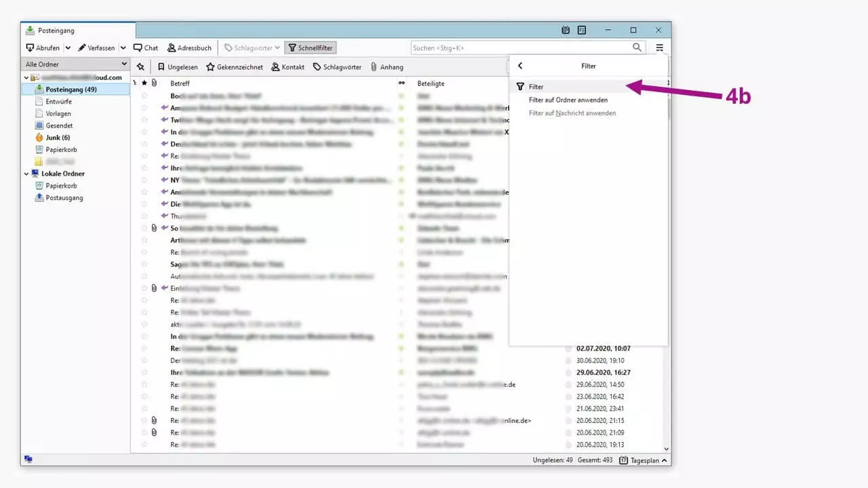
Task: Star the message dated 29.06.2020, 16:27
Action: [x=144, y=373]
